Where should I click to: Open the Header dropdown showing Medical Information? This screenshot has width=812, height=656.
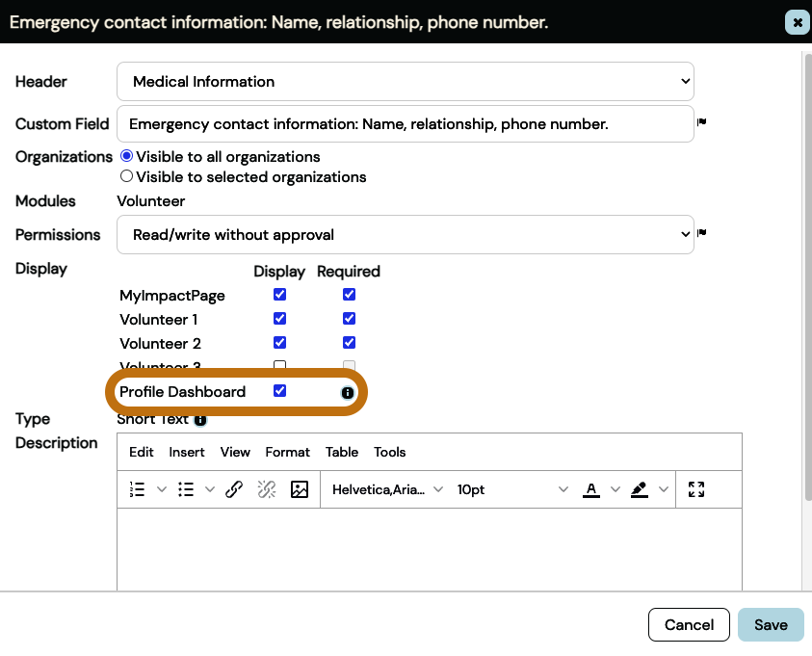[405, 82]
